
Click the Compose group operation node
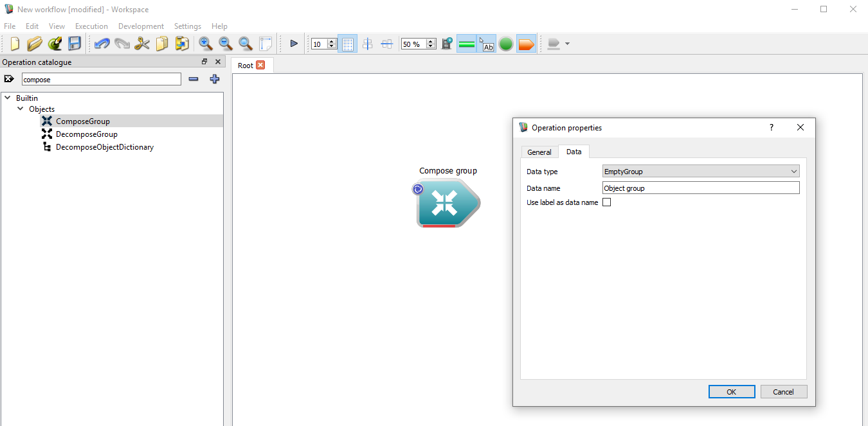click(x=448, y=203)
